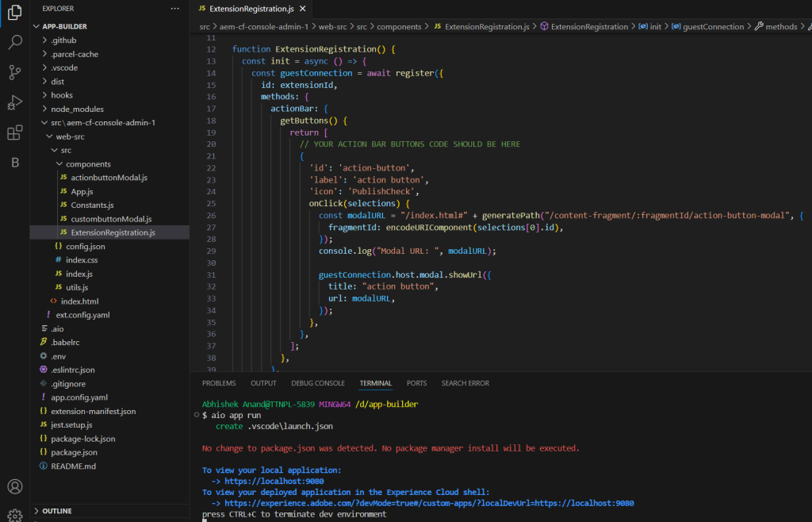Switch to the PROBLEMS panel tab

219,383
